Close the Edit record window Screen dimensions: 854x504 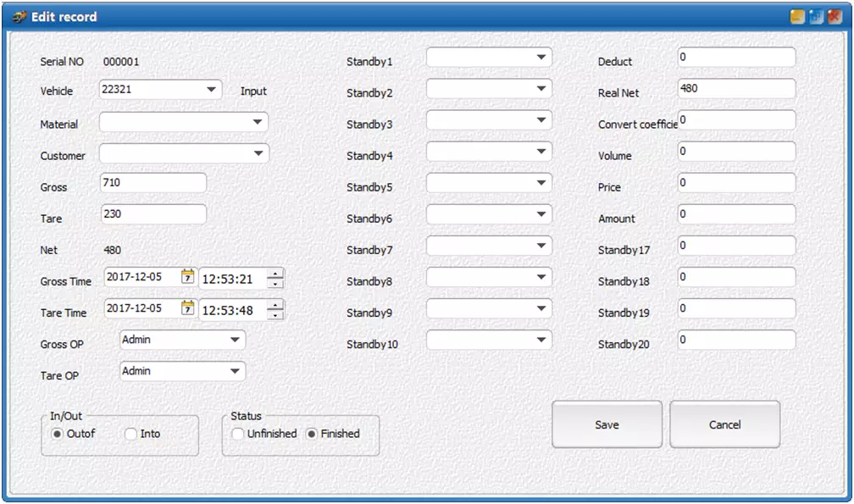(835, 17)
